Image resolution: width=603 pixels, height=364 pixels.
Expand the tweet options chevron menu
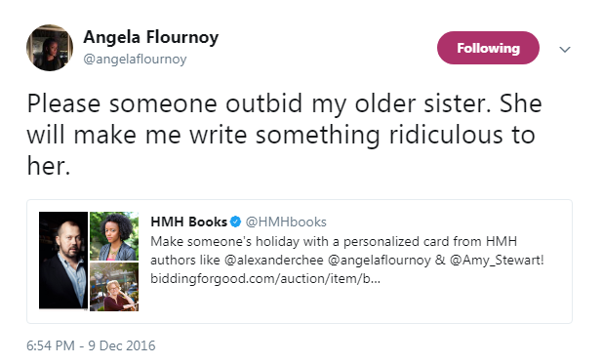(x=565, y=49)
